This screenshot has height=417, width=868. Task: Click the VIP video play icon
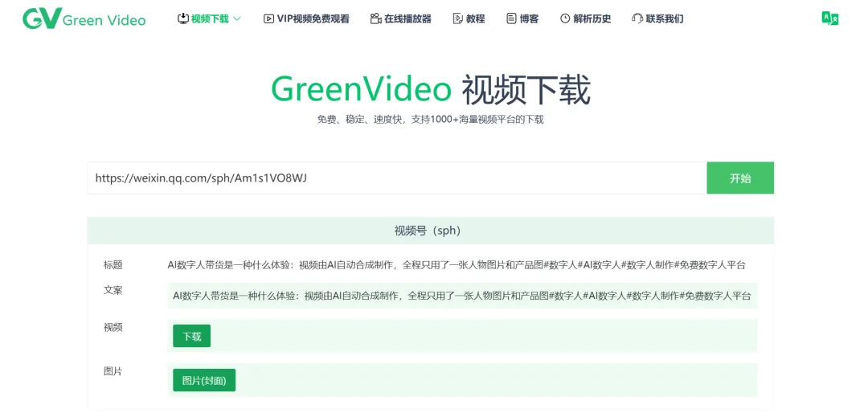tap(268, 18)
